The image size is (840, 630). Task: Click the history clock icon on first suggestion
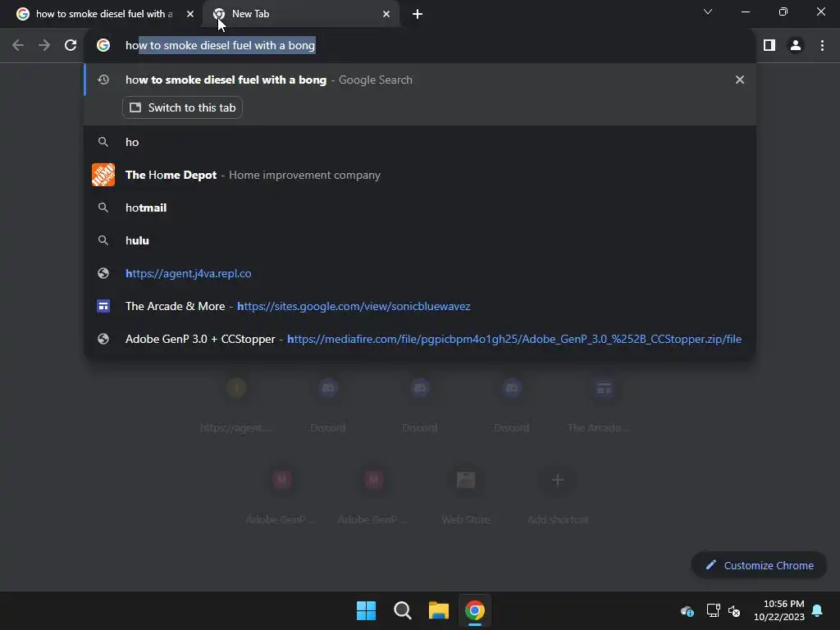(103, 80)
